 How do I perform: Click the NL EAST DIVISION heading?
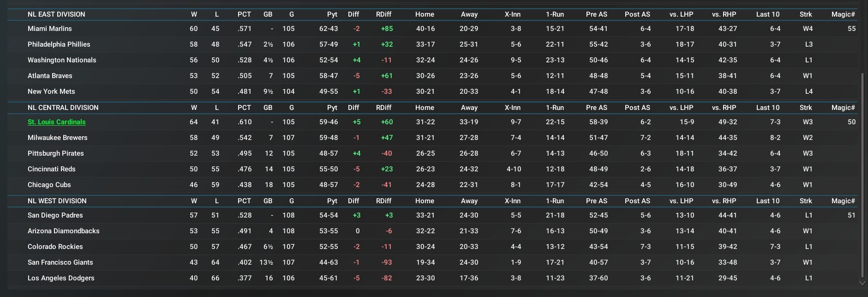(56, 14)
